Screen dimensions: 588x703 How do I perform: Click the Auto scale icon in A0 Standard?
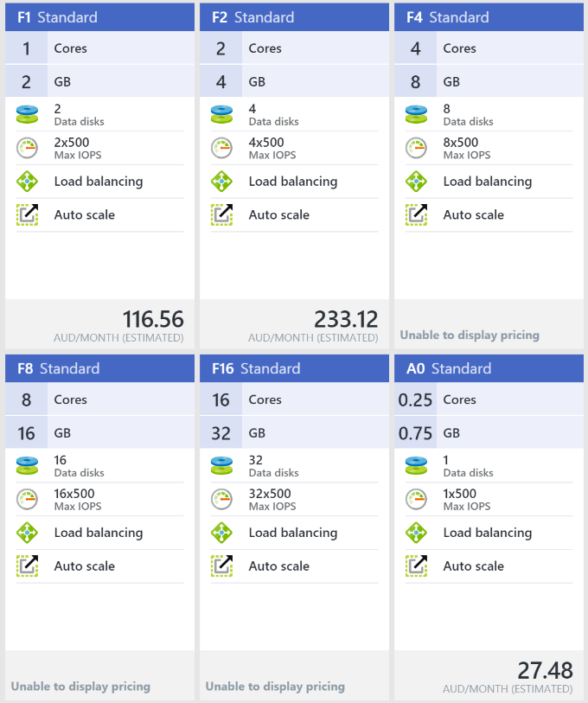coord(417,566)
